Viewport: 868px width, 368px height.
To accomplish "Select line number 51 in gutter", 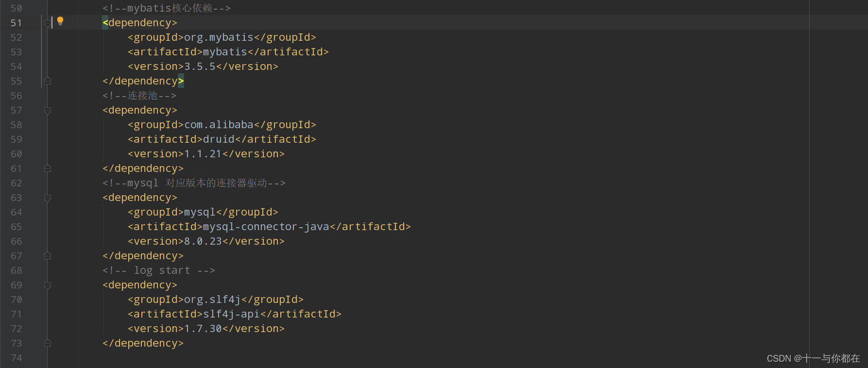I will (17, 23).
